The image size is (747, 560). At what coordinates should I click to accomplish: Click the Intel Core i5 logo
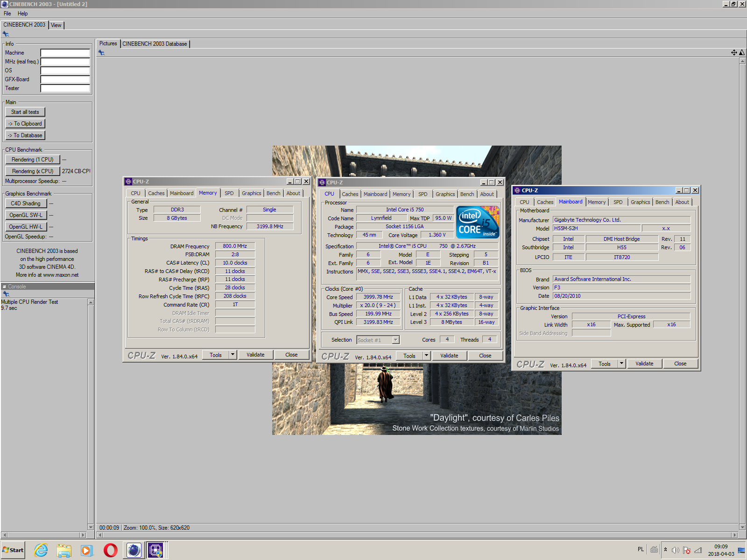(478, 222)
